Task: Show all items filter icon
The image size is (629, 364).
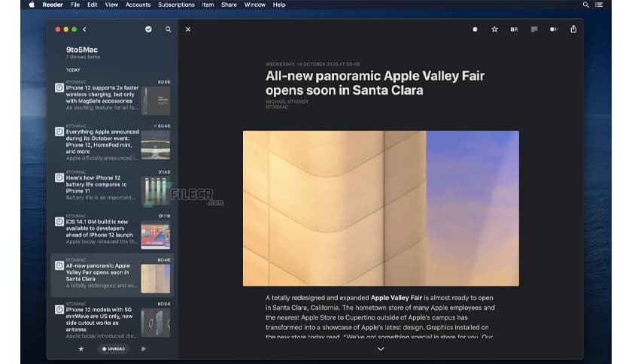Action: 143,349
